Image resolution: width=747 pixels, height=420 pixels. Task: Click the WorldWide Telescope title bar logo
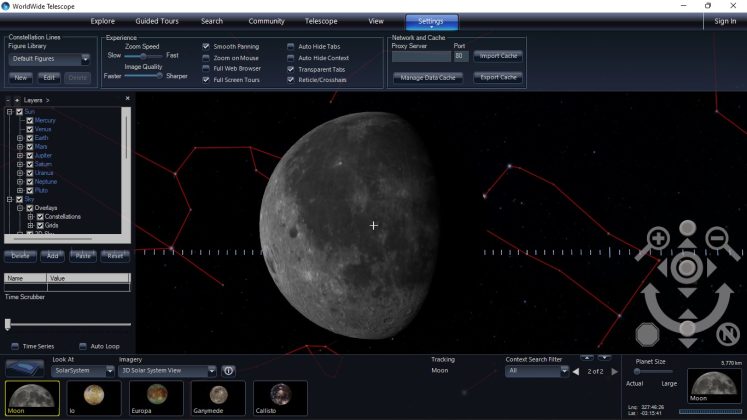(x=6, y=6)
